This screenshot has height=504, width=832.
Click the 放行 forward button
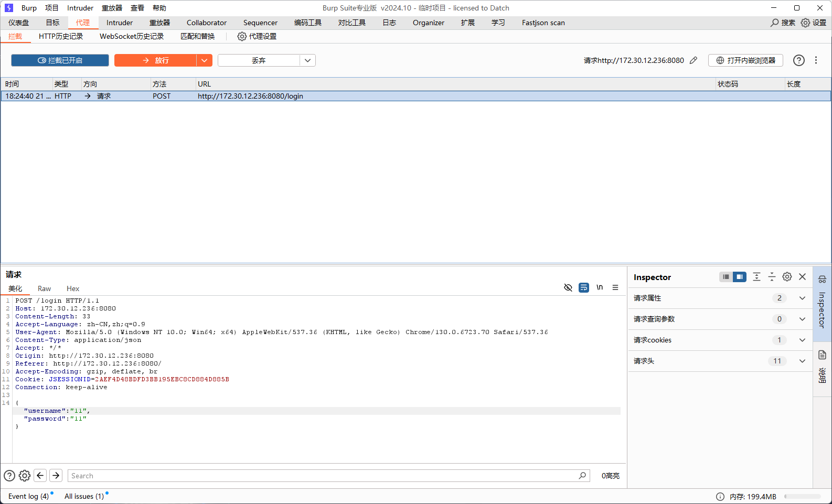(156, 60)
